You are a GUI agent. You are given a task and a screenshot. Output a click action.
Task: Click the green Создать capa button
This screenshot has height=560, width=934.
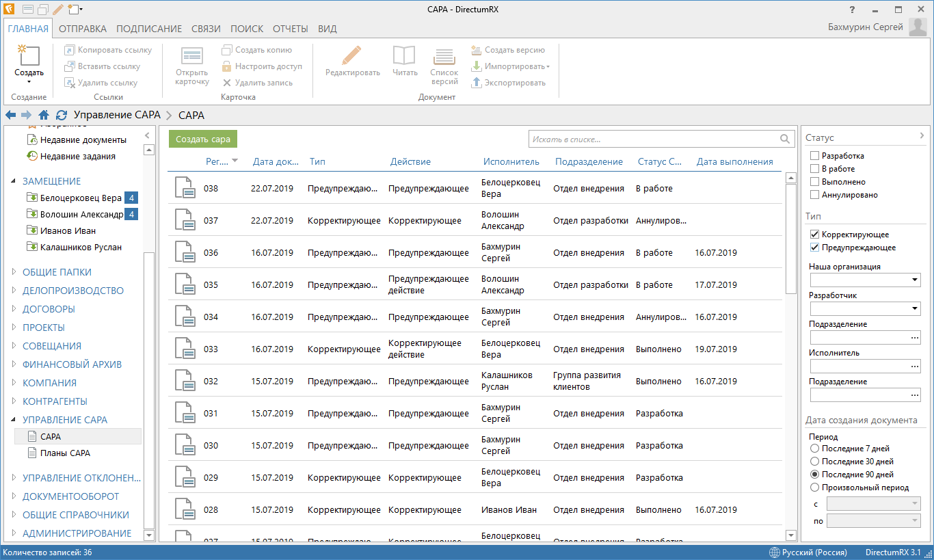click(x=203, y=139)
